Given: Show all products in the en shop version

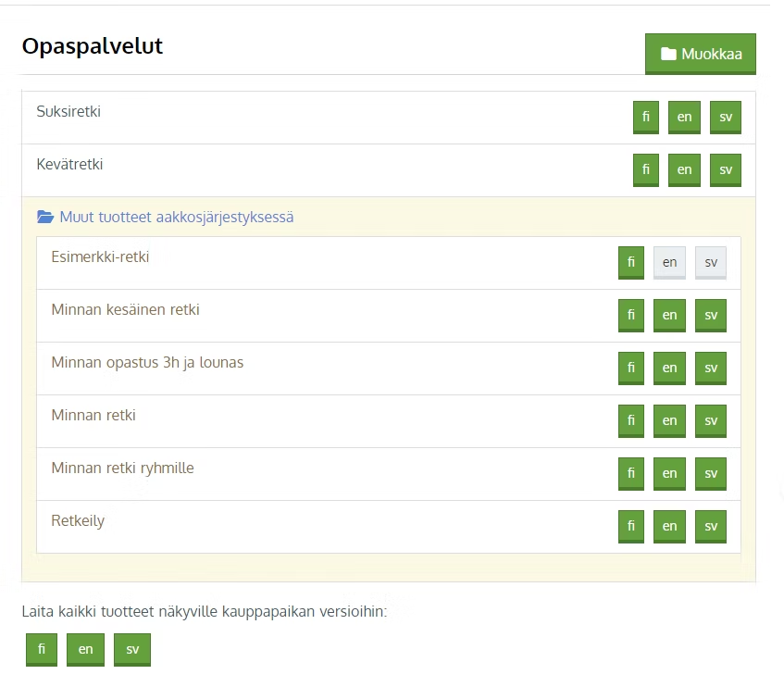Looking at the screenshot, I should [85, 649].
